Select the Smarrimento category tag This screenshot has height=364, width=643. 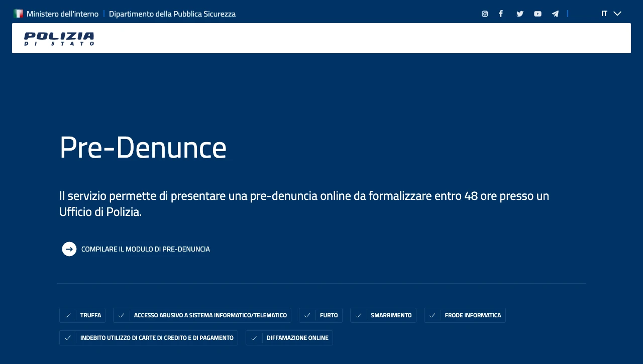(383, 315)
